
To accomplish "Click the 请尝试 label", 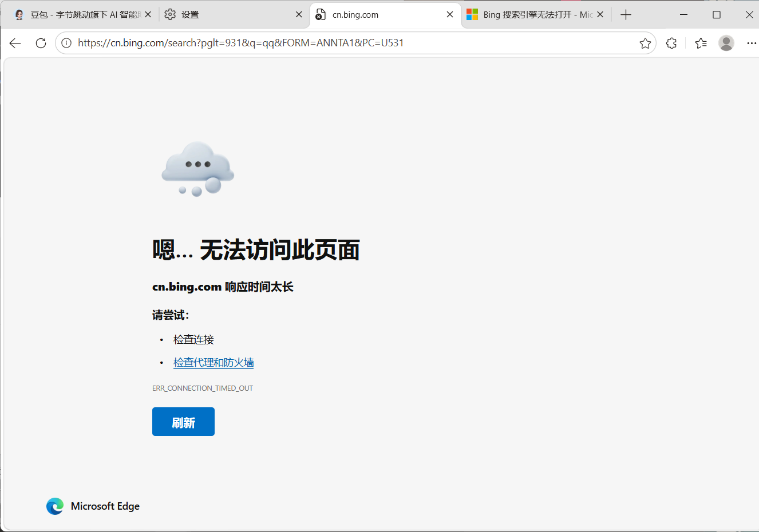I will click(x=171, y=315).
